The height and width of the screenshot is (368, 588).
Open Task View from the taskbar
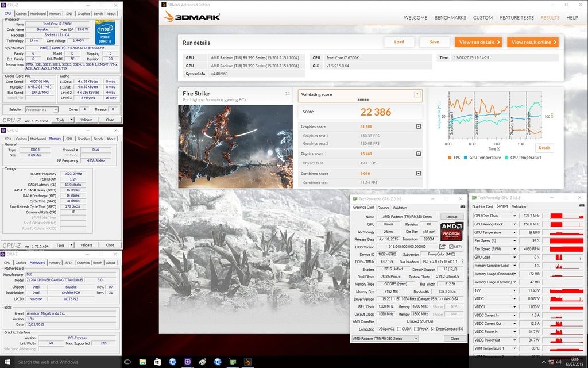tap(127, 362)
